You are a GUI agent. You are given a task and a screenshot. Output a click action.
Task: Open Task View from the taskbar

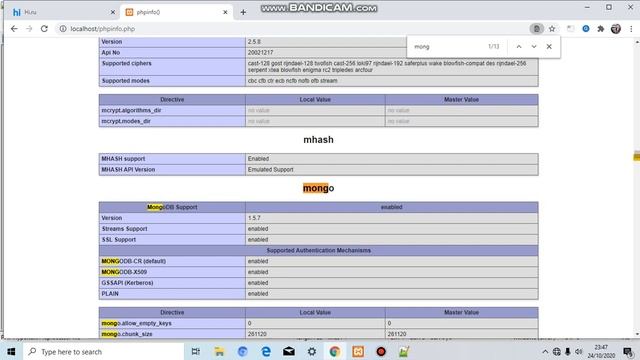pos(196,351)
